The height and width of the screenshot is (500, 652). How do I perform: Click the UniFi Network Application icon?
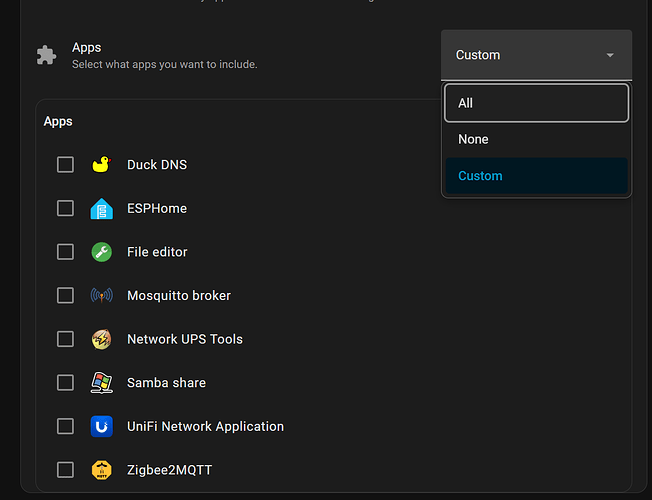click(x=101, y=426)
